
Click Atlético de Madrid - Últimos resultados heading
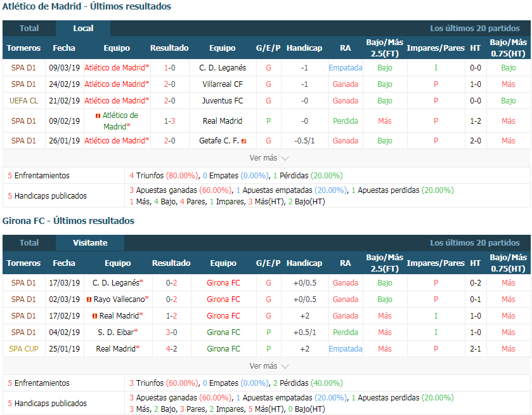[x=87, y=6]
